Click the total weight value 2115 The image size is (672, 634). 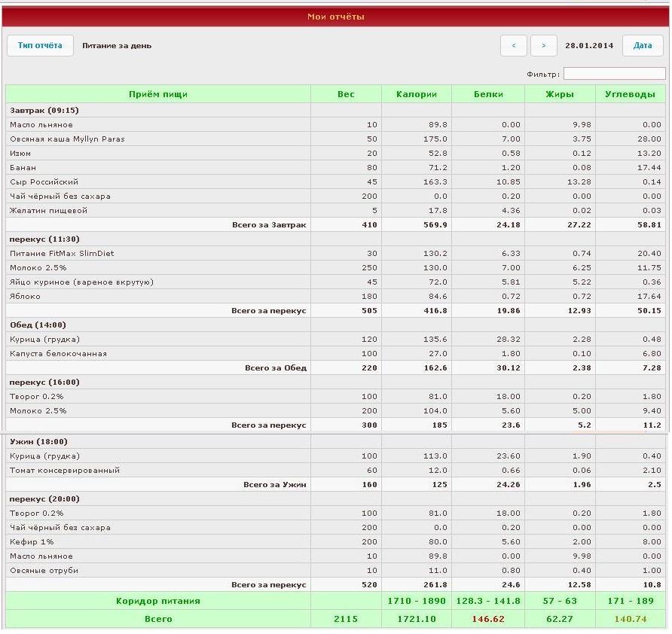click(x=346, y=619)
